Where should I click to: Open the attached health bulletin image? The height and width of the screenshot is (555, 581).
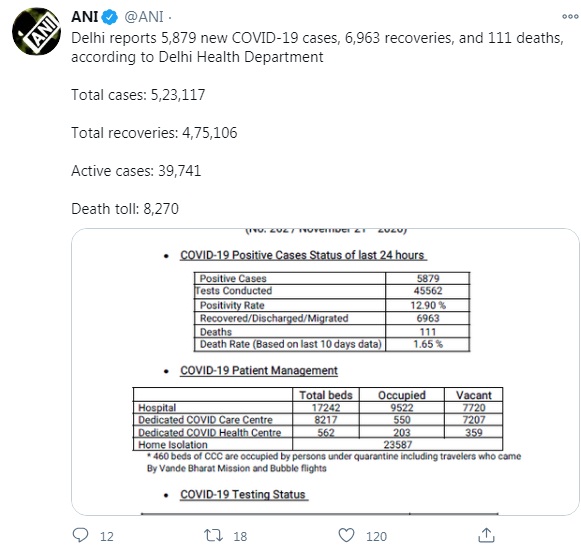click(x=325, y=372)
